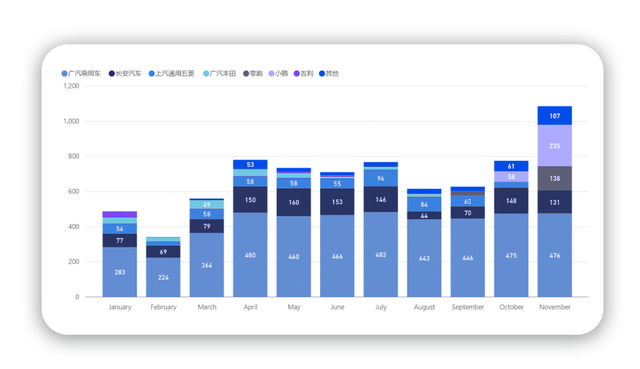Click the 800 y-axis value

coord(73,156)
